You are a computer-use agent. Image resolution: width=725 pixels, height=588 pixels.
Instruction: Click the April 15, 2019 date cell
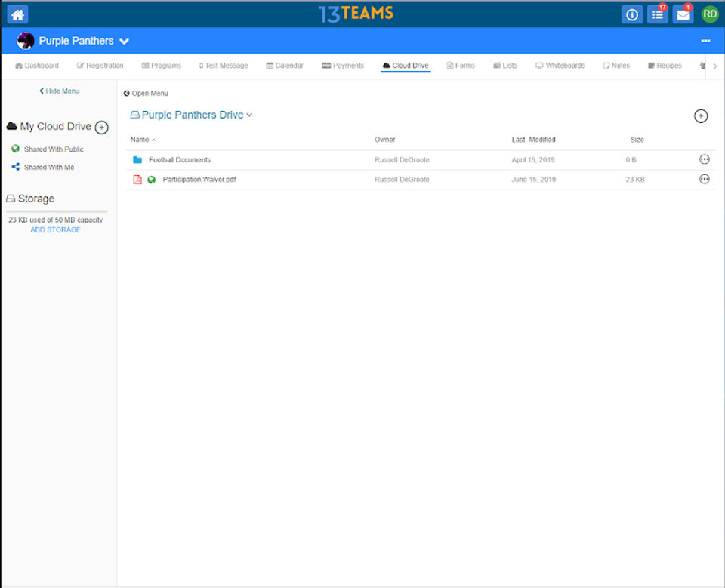533,160
